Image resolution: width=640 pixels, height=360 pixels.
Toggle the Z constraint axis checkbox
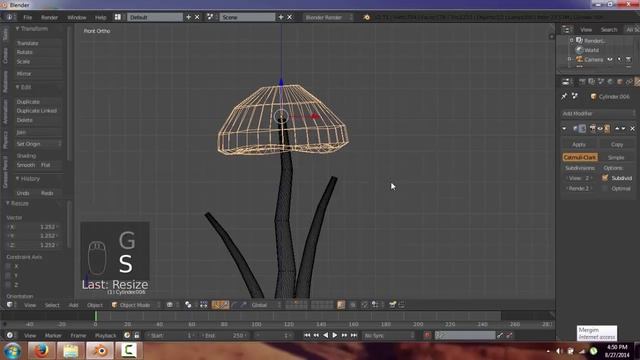8,285
